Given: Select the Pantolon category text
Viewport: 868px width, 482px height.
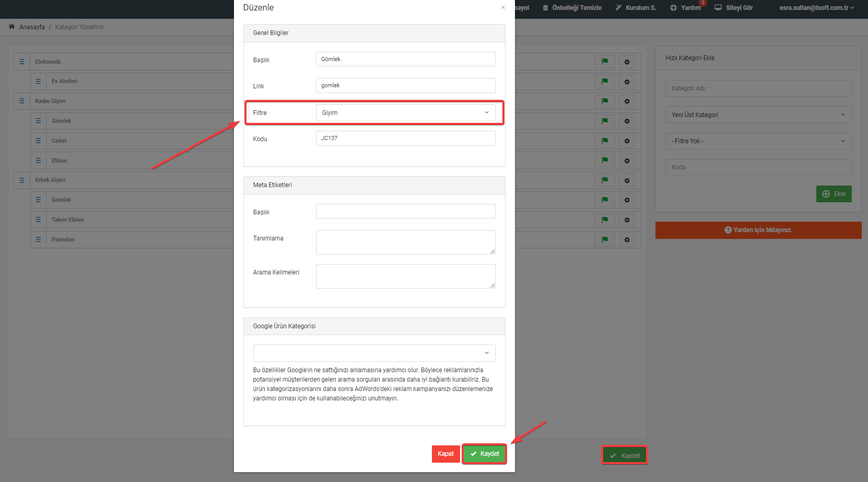Looking at the screenshot, I should click(x=63, y=239).
